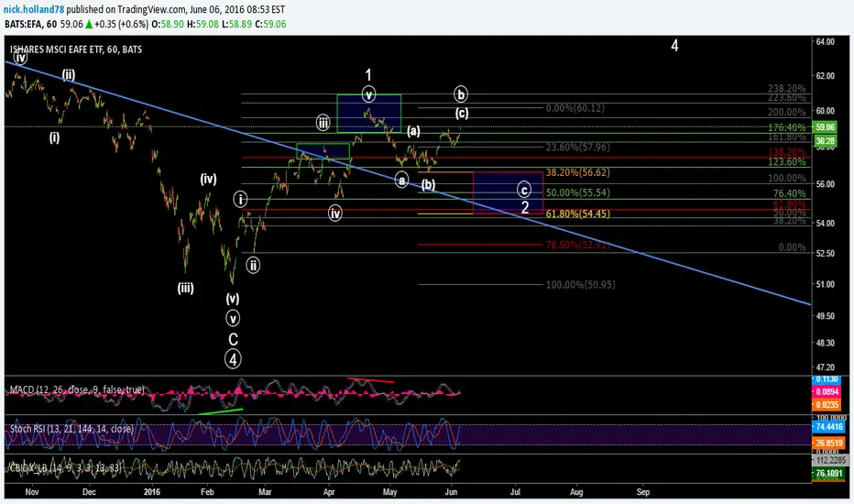Select the circled b wave label
Image resolution: width=854 pixels, height=504 pixels.
coord(461,94)
